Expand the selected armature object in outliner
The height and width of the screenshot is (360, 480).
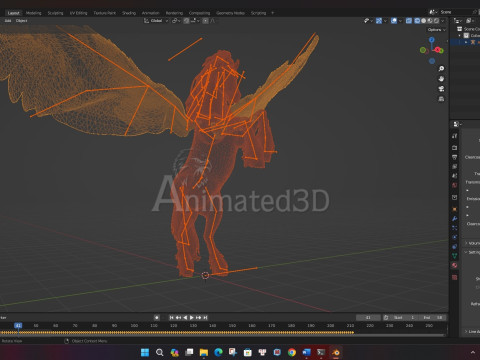(466, 42)
